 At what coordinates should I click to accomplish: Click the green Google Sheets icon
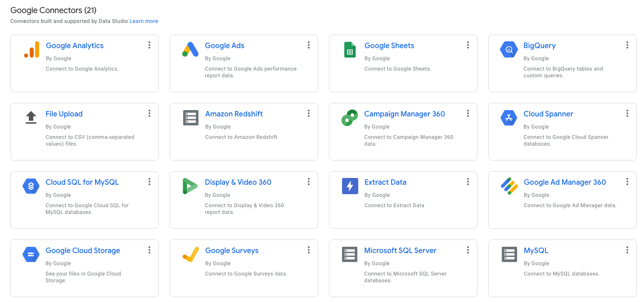tap(350, 49)
